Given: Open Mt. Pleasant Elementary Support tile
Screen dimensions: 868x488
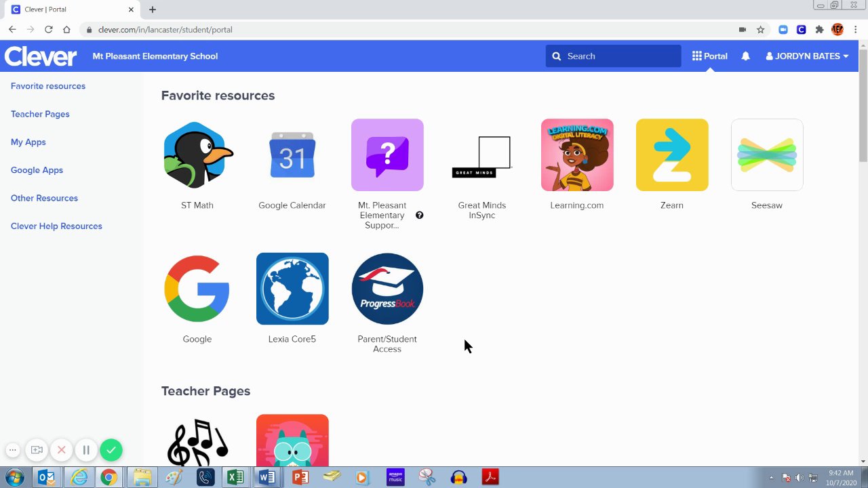Looking at the screenshot, I should coord(387,155).
